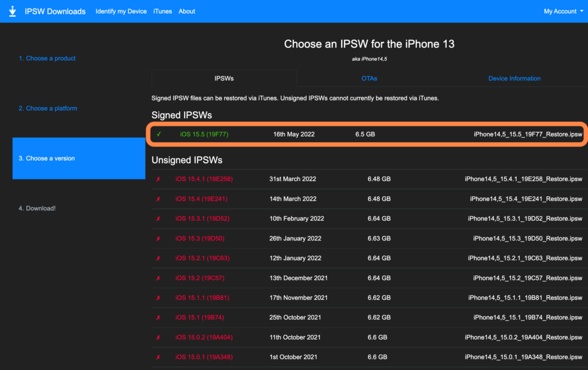
Task: Click iPhone14,5_15.3.1_19D52_Restore.ipsw filename
Action: [525, 219]
